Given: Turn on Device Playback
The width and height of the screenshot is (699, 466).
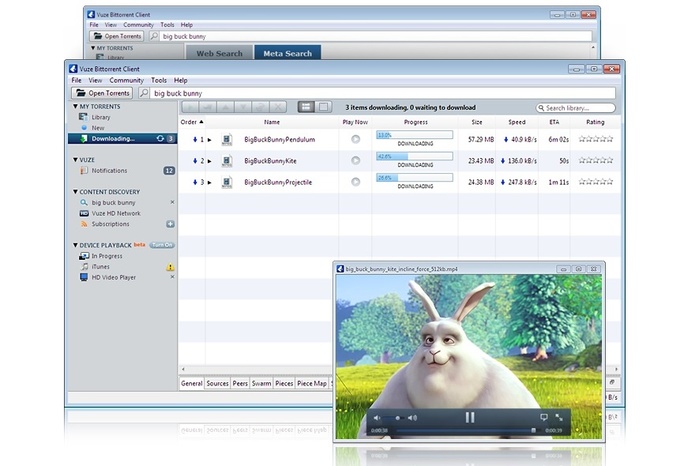Looking at the screenshot, I should point(161,245).
